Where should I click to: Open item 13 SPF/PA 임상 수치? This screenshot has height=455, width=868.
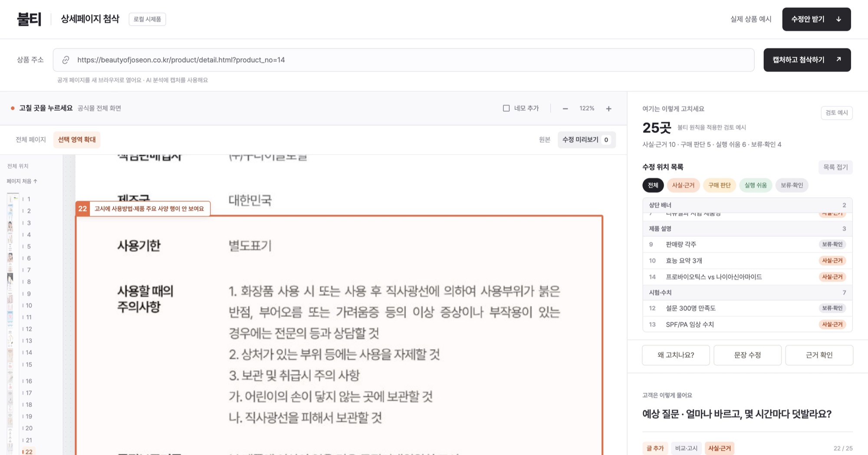747,324
